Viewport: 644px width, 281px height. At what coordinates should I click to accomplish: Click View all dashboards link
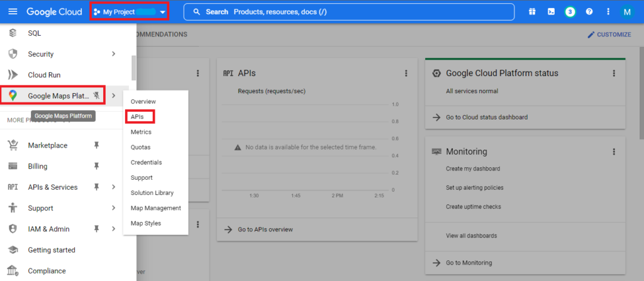click(x=472, y=236)
